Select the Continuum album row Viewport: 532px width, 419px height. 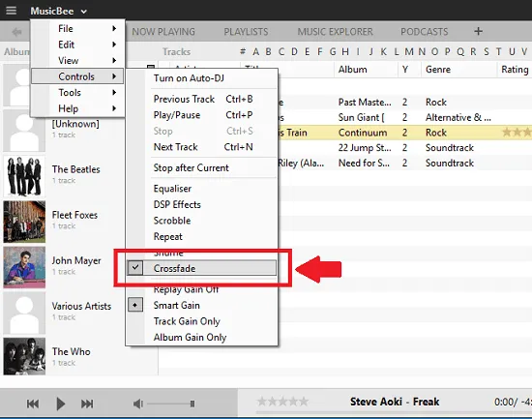[363, 133]
